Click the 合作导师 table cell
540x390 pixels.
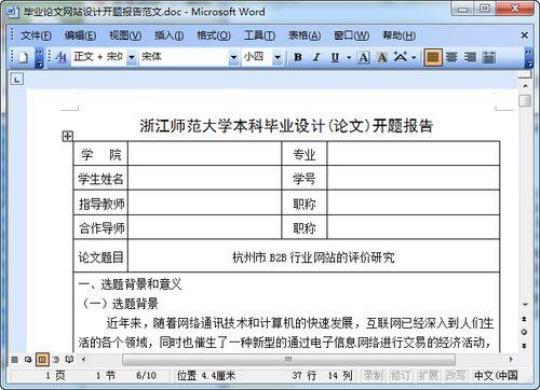click(x=101, y=227)
